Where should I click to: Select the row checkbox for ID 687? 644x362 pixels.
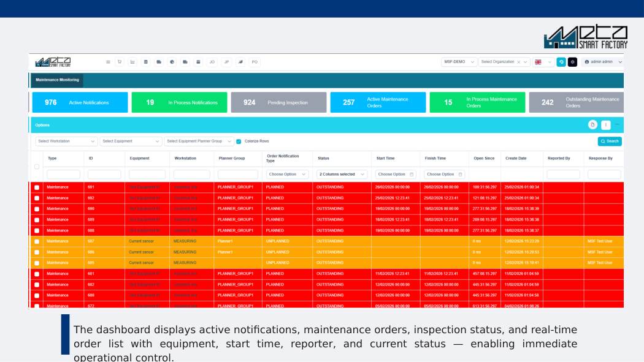point(37,241)
